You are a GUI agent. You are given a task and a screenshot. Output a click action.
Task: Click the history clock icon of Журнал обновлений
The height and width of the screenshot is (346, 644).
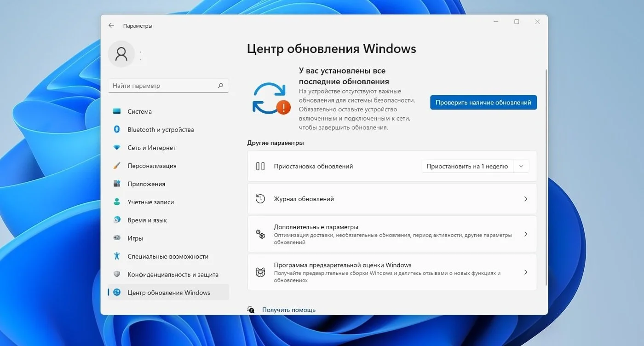(x=260, y=199)
